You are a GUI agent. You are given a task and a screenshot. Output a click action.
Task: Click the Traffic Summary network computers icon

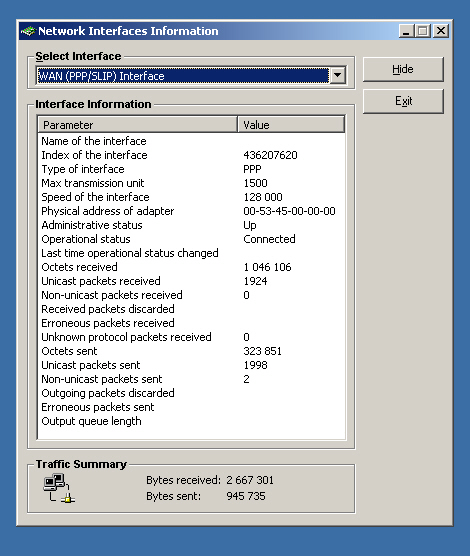pyautogui.click(x=59, y=488)
